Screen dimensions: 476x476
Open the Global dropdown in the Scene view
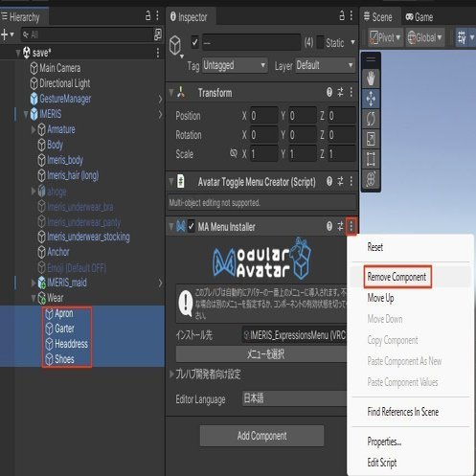425,37
